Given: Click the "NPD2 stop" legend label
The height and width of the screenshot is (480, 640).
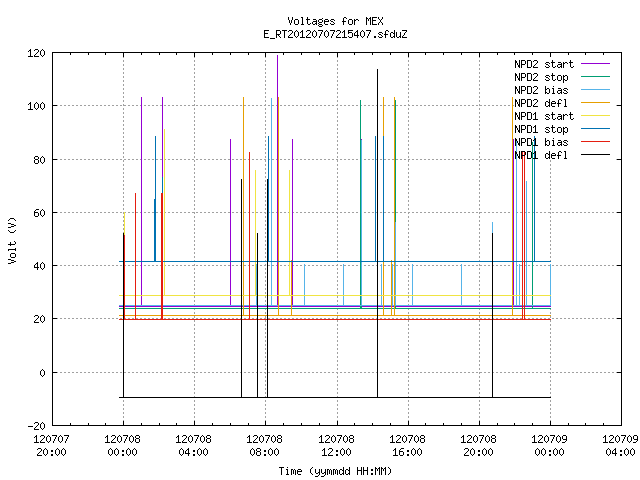Looking at the screenshot, I should coord(541,77).
